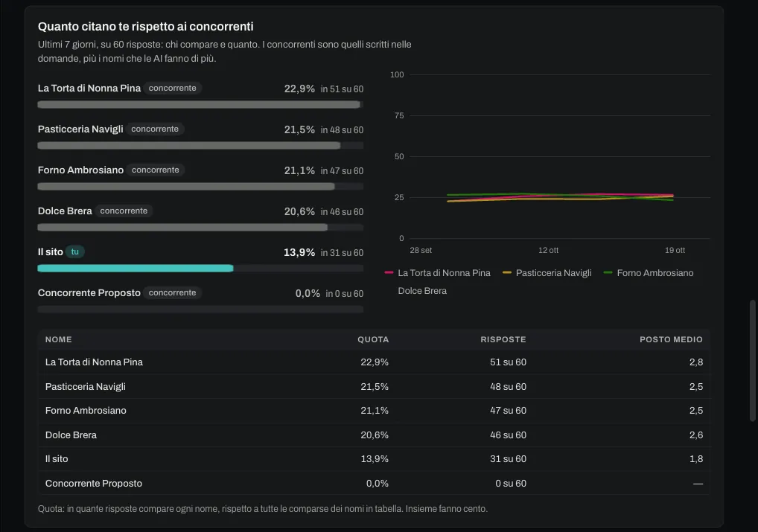Click the "2,6" posto medio value for Dolce Brera

pos(696,435)
